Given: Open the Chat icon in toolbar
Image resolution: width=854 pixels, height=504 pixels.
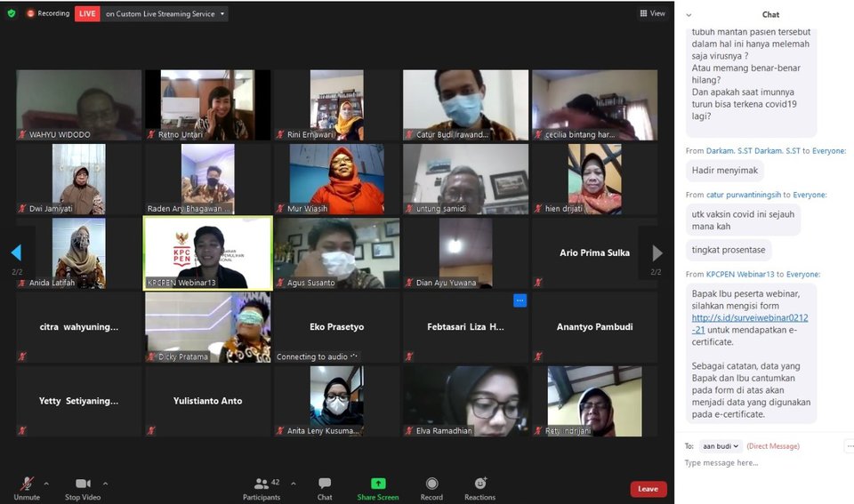Looking at the screenshot, I should coord(325,484).
